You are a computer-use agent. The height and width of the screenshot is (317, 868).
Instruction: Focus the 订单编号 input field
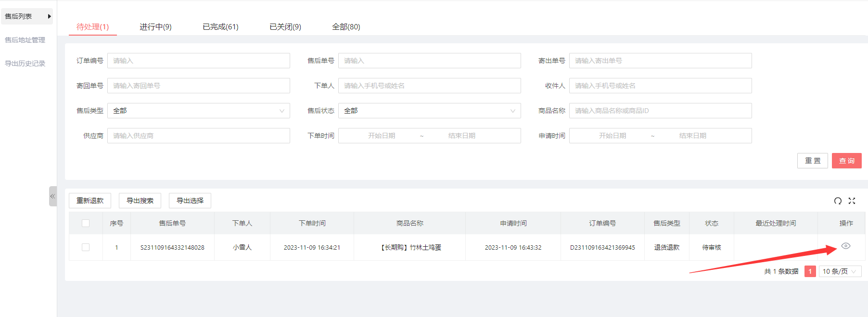198,61
